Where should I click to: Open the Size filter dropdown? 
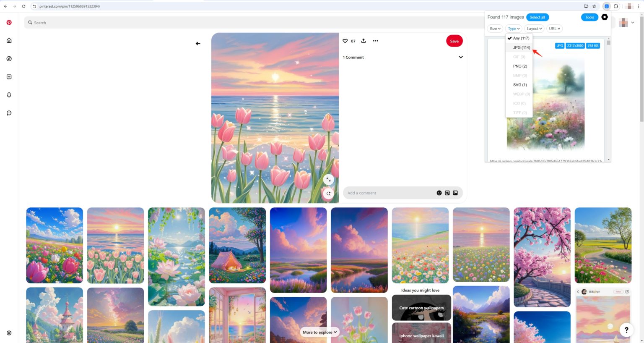tap(494, 29)
